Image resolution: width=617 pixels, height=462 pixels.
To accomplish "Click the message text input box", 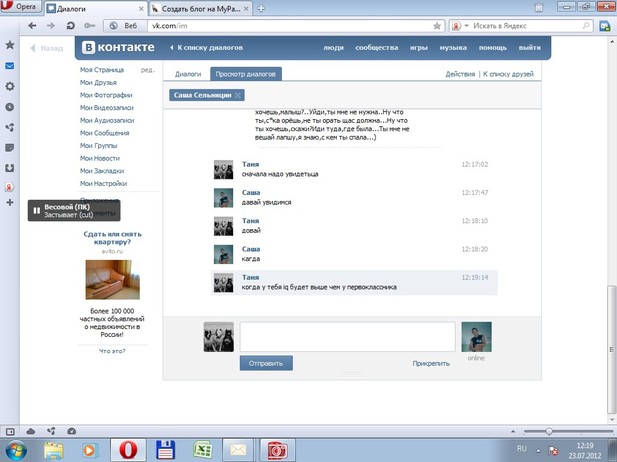I will coord(347,337).
